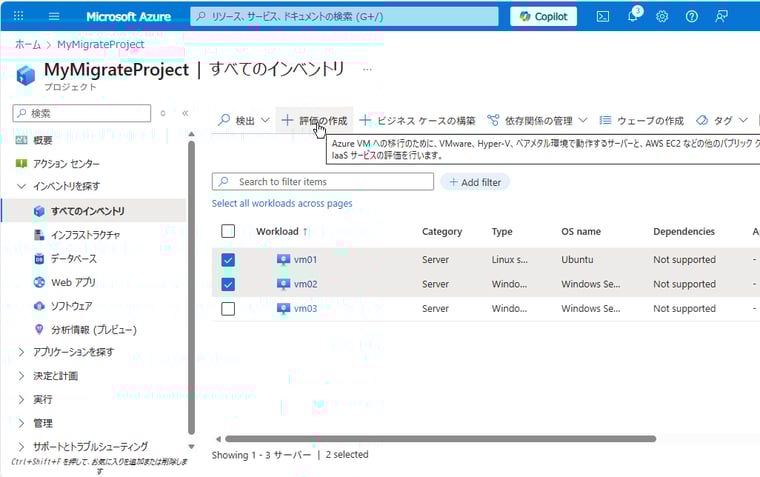Screen dimensions: 760x477
Task: Check the vm03 row checkbox
Action: click(228, 309)
